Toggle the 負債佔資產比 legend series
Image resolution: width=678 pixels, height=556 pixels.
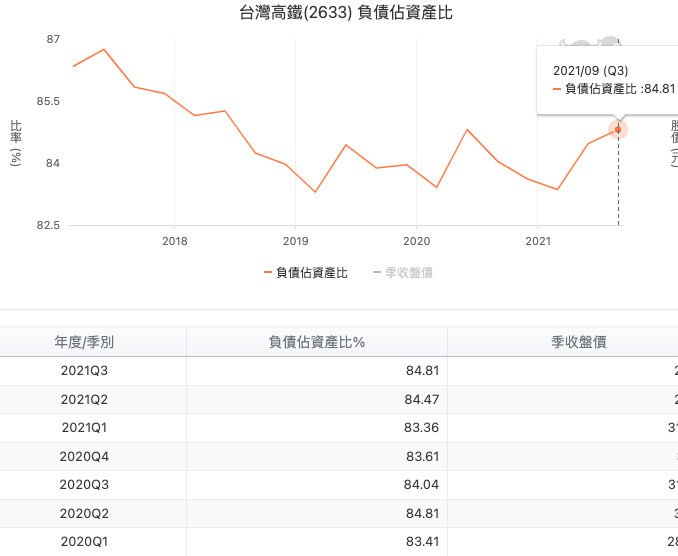[305, 272]
